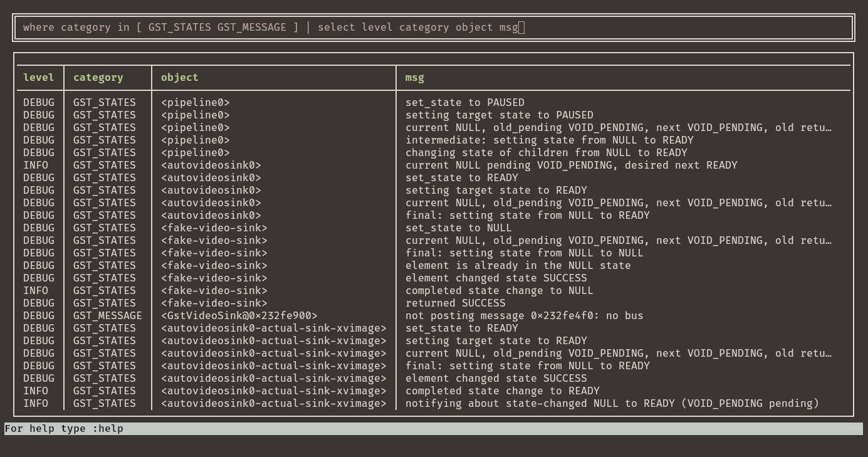Viewport: 868px width, 457px height.
Task: Click 'set_state to READY' in an <autovideosink0> row
Action: coord(462,178)
